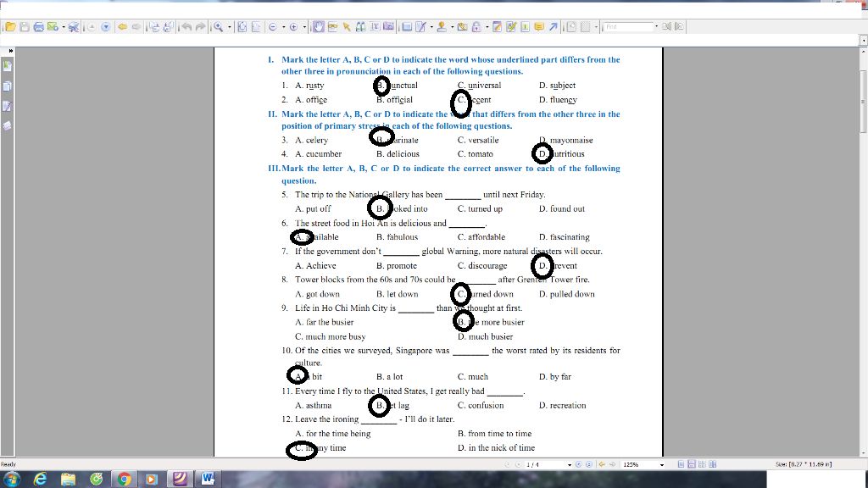Select the Zoom magnifier tool
The width and height of the screenshot is (868, 488).
coord(218,26)
